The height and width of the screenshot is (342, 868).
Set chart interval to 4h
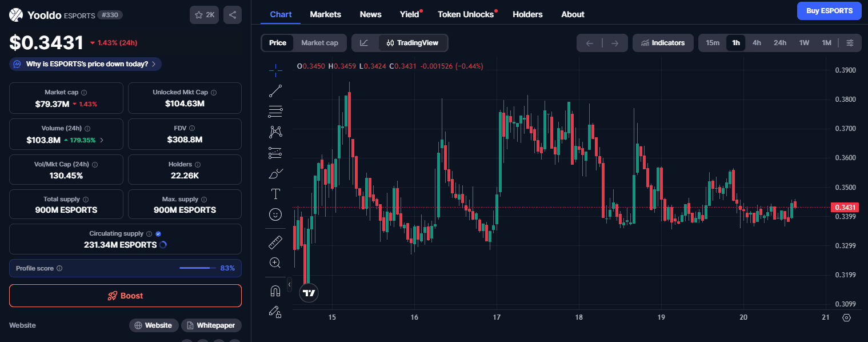click(757, 43)
